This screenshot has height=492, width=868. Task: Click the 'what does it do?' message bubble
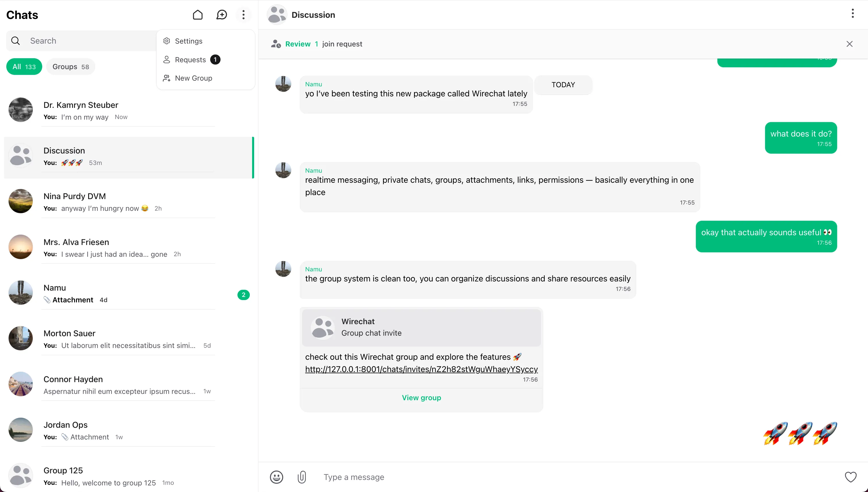point(801,138)
